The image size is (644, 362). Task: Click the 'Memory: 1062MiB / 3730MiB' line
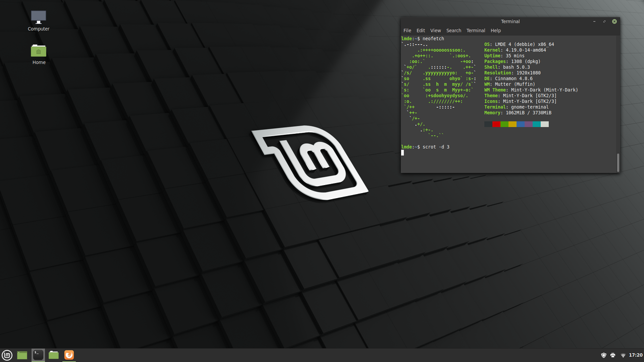tap(518, 113)
